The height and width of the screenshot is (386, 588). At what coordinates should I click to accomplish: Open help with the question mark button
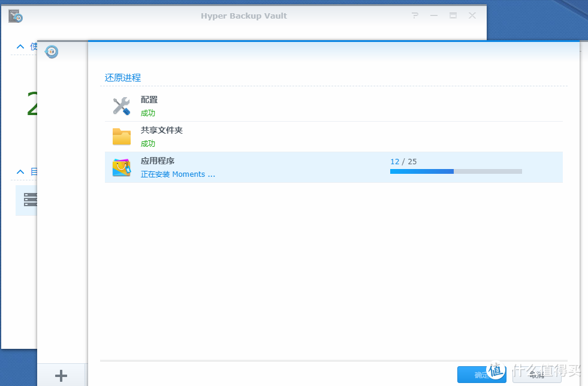click(x=415, y=16)
